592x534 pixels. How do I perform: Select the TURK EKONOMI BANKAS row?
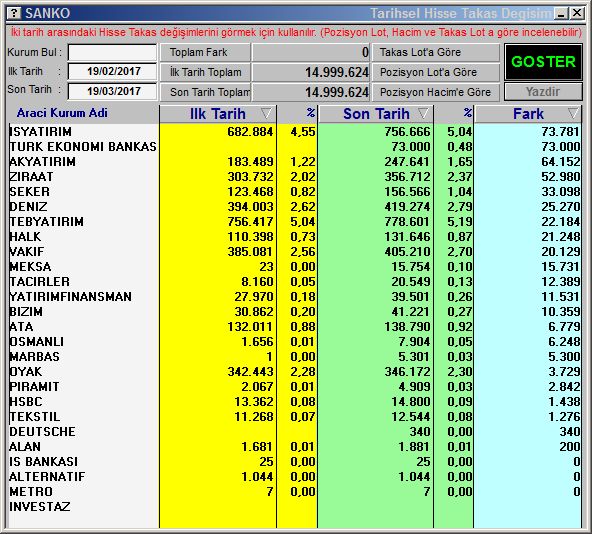294,147
